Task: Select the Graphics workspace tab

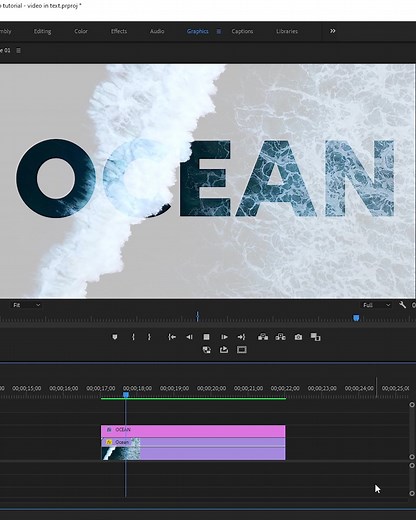Action: pyautogui.click(x=198, y=31)
